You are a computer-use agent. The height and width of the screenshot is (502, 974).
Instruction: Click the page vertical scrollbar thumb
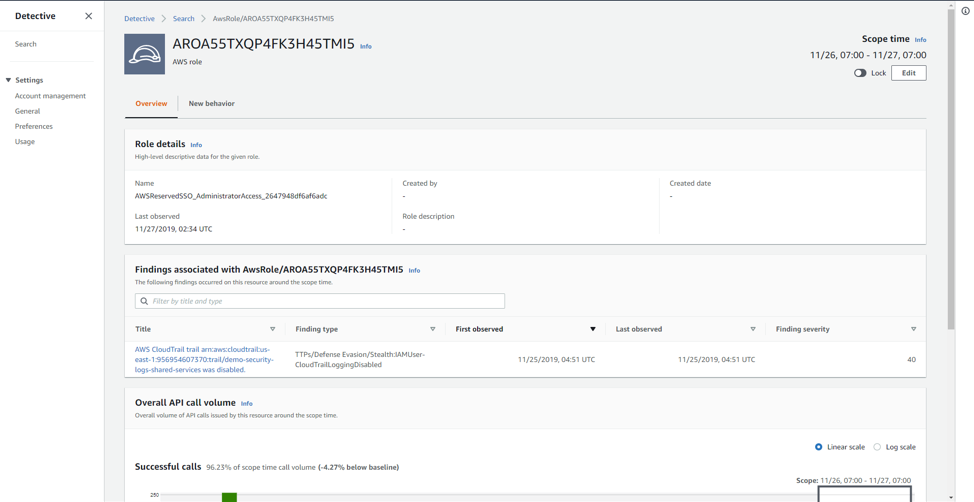[x=950, y=168]
